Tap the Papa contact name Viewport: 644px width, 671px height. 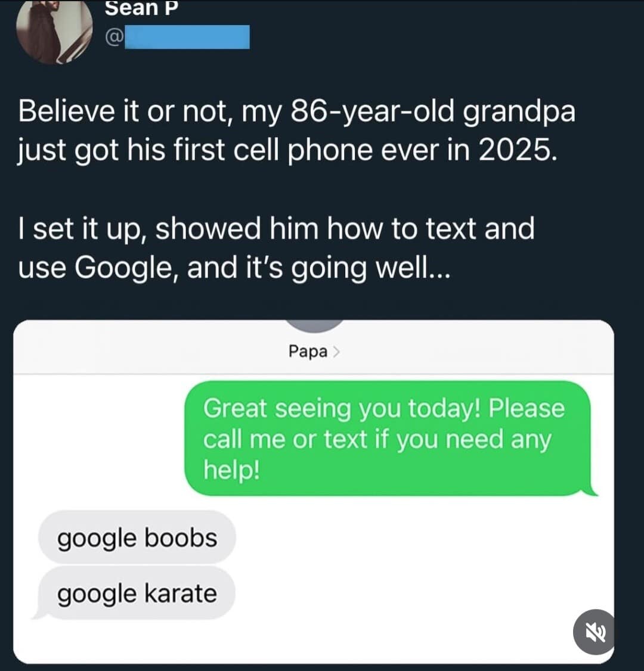(x=308, y=352)
